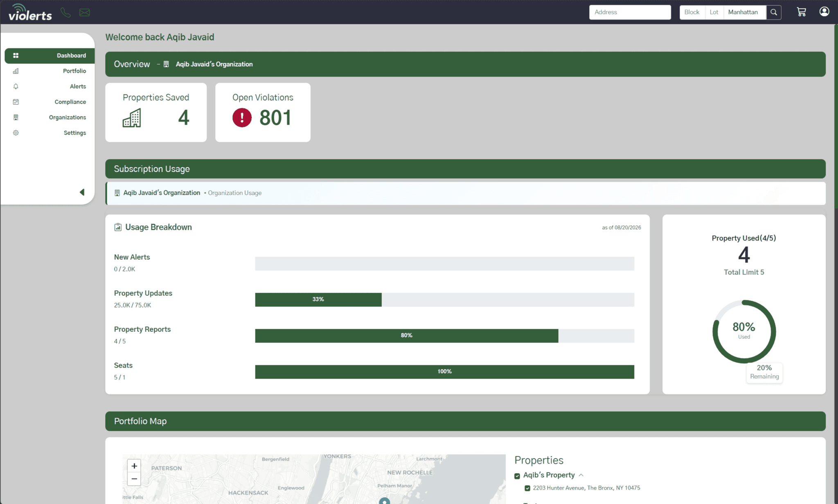Click the Seats 100% progress bar

pyautogui.click(x=444, y=371)
